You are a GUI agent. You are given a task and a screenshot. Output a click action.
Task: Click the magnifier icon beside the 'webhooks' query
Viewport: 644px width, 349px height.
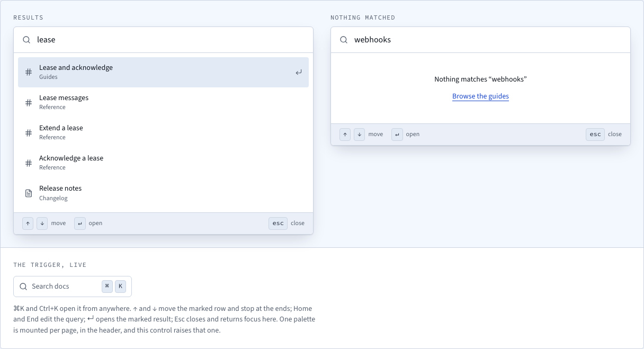click(344, 40)
